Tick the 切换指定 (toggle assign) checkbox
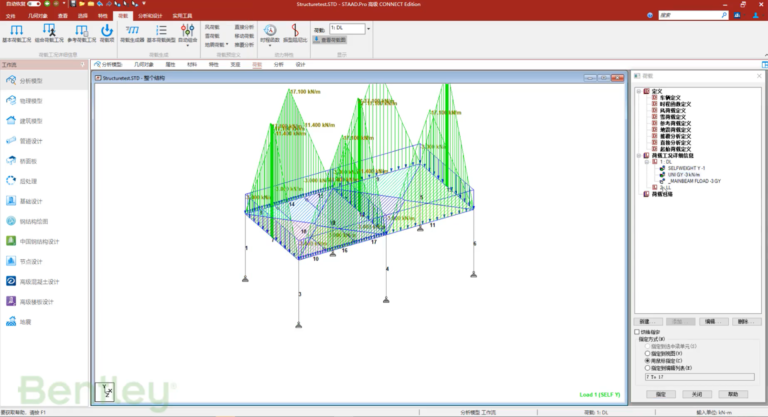The image size is (768, 417). click(x=637, y=332)
